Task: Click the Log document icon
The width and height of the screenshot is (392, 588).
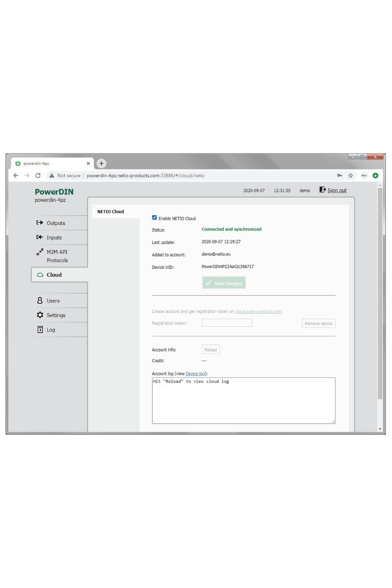Action: tap(39, 330)
